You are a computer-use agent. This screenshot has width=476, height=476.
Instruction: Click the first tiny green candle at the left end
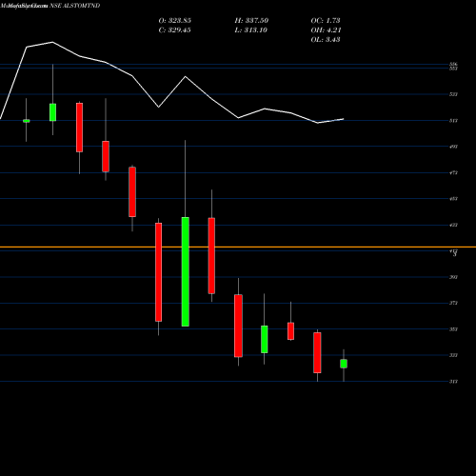pos(27,121)
